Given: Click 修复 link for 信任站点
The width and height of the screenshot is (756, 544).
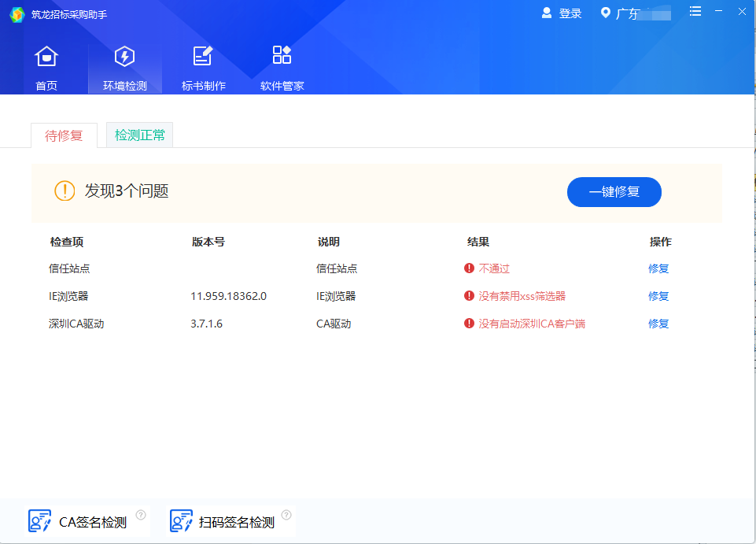Looking at the screenshot, I should point(658,268).
